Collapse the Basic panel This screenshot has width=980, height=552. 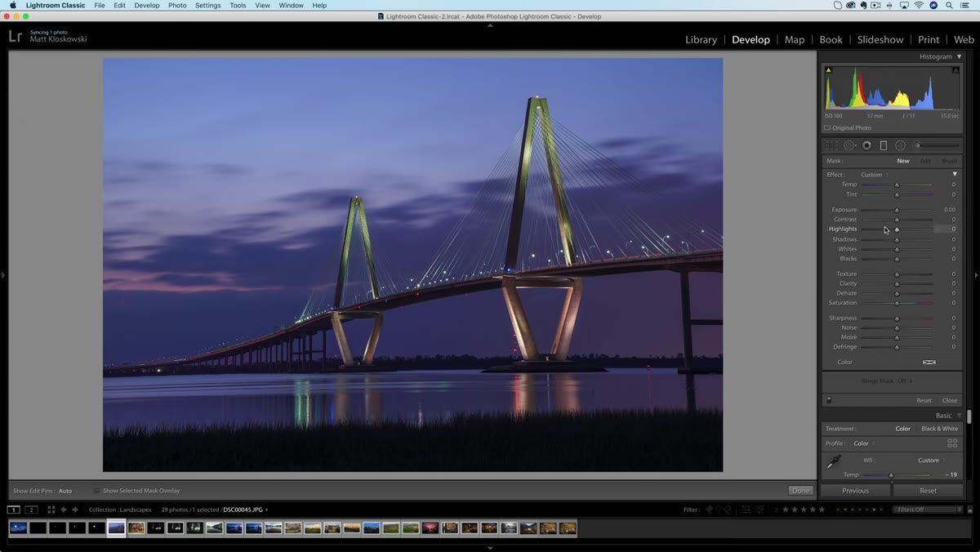point(960,416)
